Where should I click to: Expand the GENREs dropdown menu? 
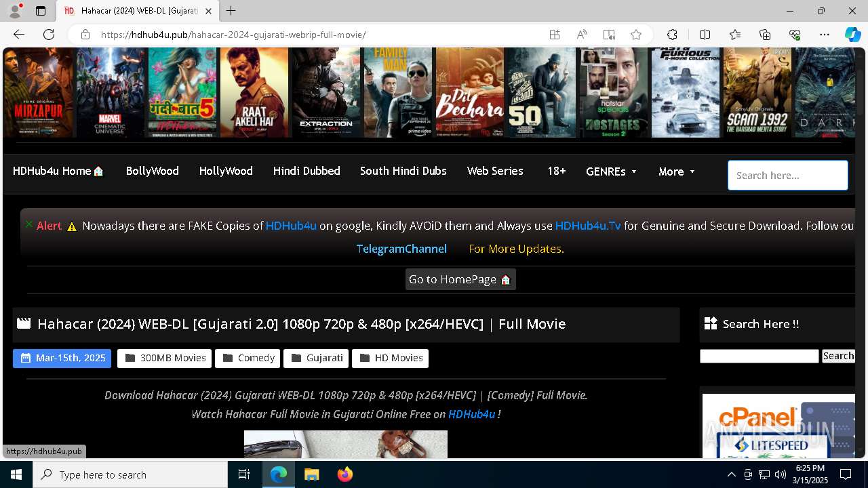611,171
